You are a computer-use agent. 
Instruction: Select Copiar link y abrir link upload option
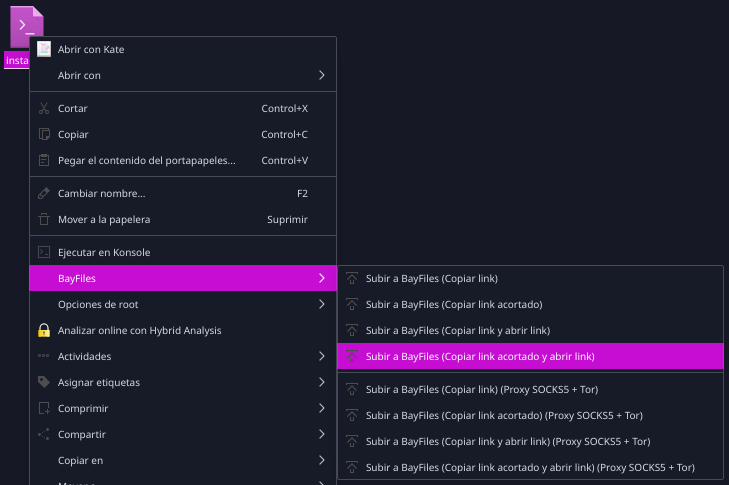(x=530, y=331)
